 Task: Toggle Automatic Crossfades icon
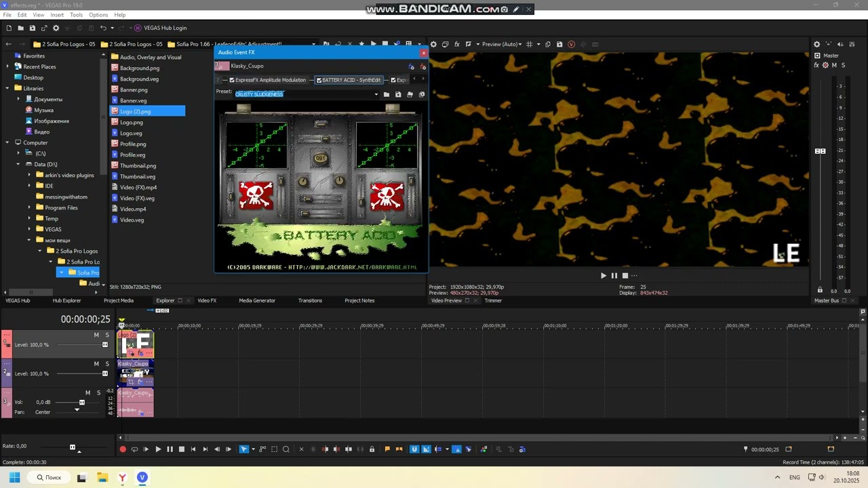coord(426,449)
